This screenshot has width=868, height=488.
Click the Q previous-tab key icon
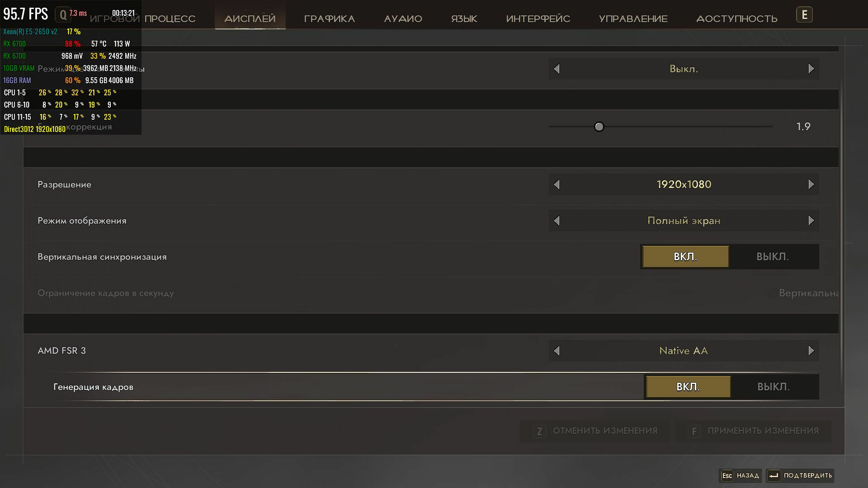pyautogui.click(x=63, y=15)
